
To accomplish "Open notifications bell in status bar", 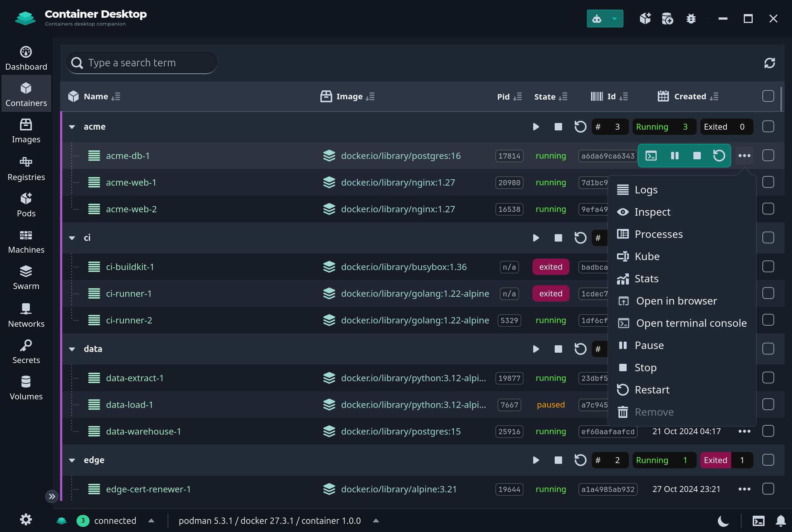I will (x=781, y=521).
